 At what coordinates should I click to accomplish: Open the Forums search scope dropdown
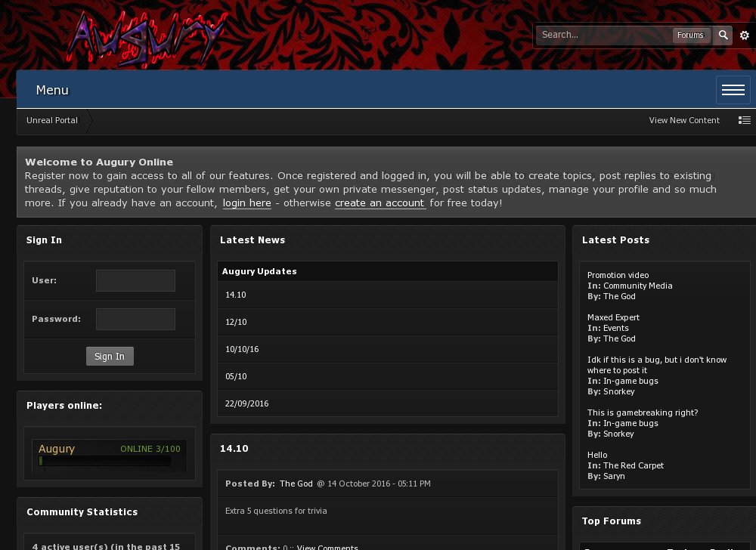coord(689,35)
